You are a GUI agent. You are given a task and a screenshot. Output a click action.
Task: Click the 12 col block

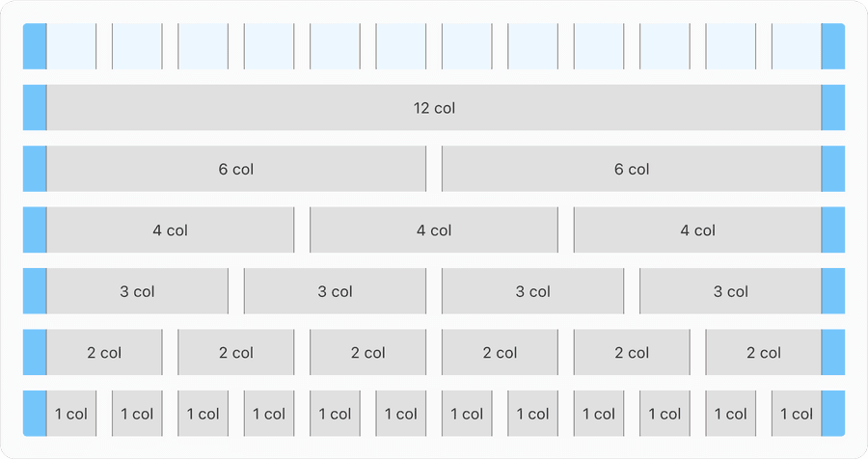point(434,108)
